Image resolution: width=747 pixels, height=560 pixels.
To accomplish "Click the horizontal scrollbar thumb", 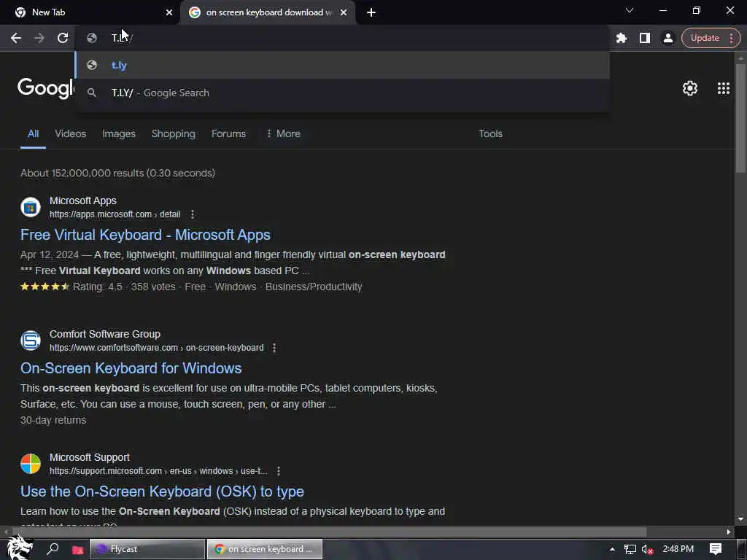I will (x=329, y=532).
